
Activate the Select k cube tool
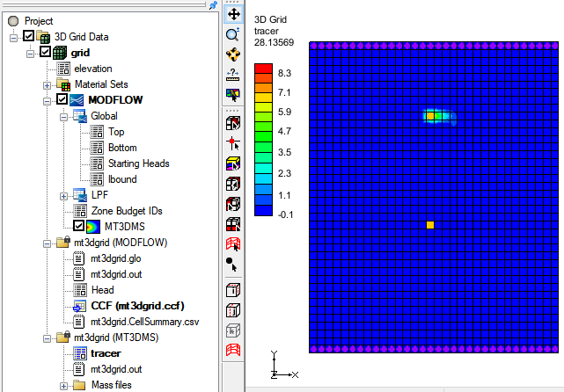(x=233, y=224)
